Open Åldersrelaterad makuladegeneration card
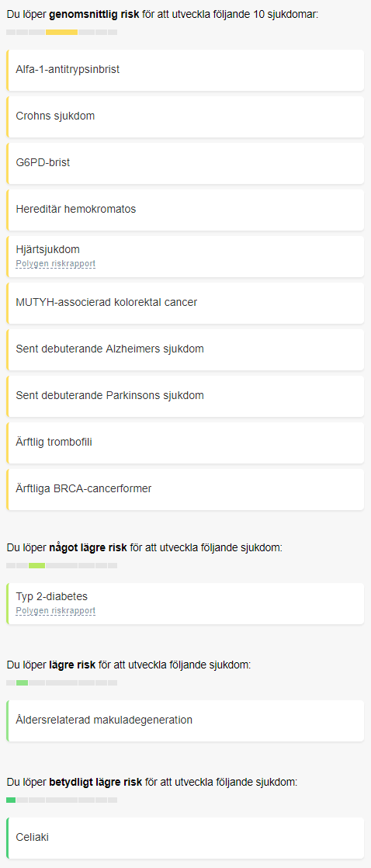This screenshot has height=868, width=371. (x=185, y=720)
